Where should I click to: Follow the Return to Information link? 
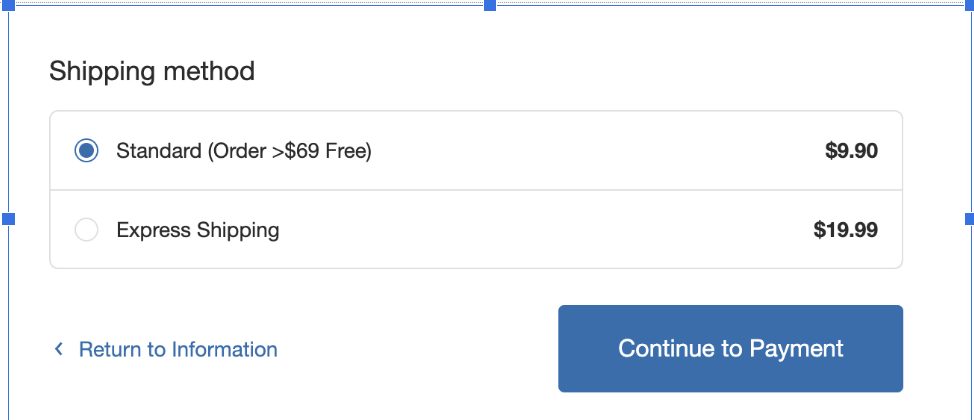click(x=178, y=349)
